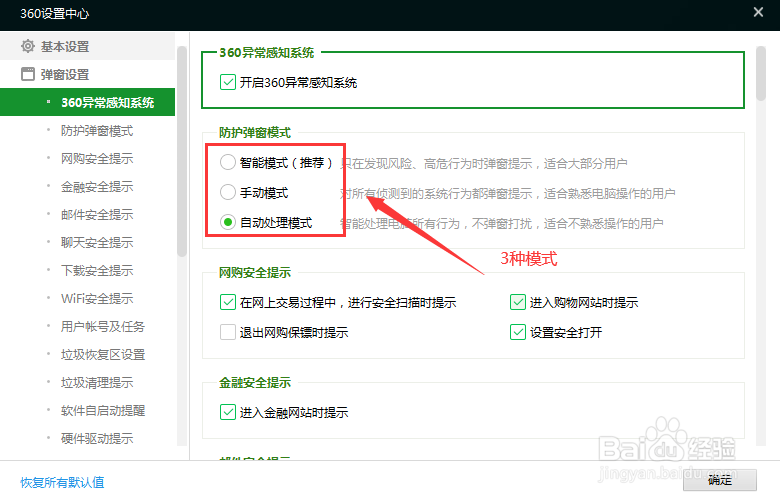This screenshot has height=500, width=780.
Task: Click 恢复所有默认值 link
Action: [x=62, y=482]
